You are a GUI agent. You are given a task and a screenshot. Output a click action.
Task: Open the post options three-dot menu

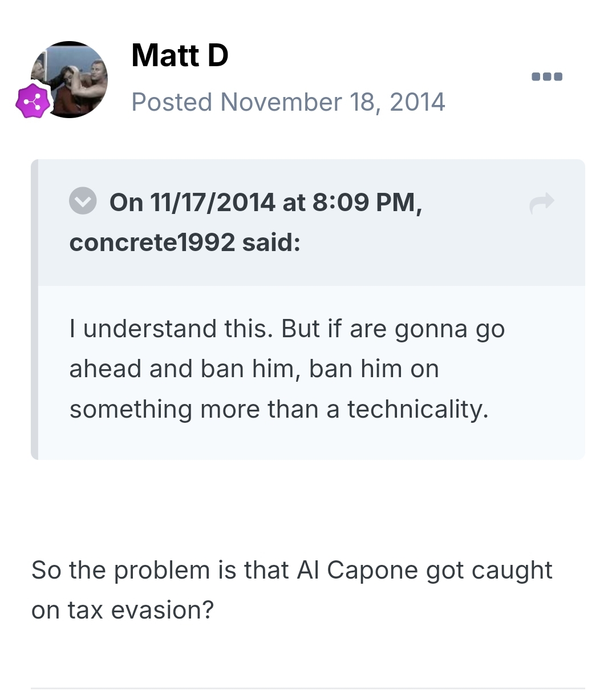coord(546,76)
